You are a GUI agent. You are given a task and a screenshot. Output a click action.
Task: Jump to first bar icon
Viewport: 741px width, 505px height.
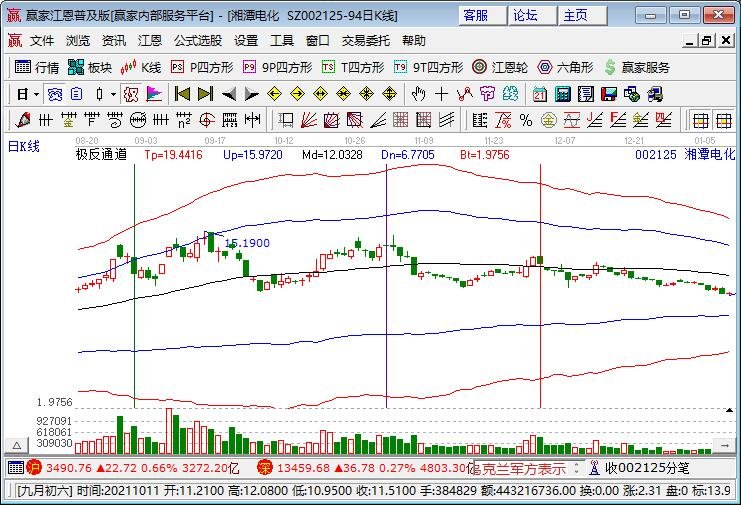(x=182, y=94)
